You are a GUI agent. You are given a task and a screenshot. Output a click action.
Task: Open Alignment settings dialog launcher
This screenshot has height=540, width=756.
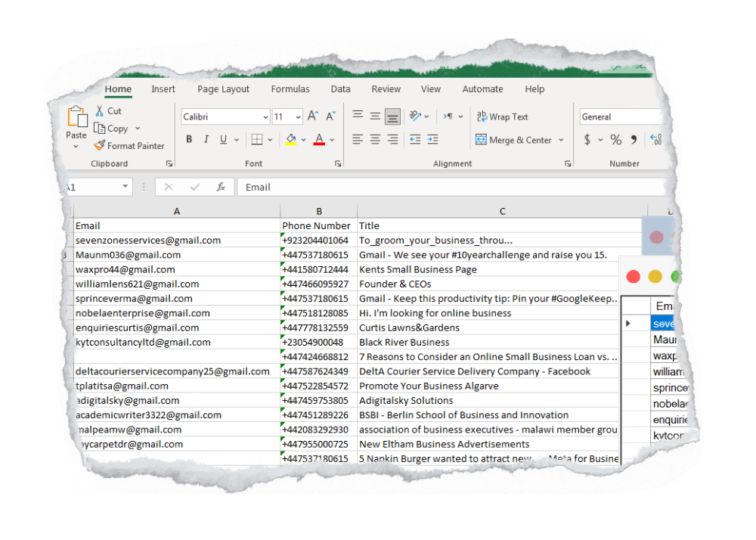(568, 164)
